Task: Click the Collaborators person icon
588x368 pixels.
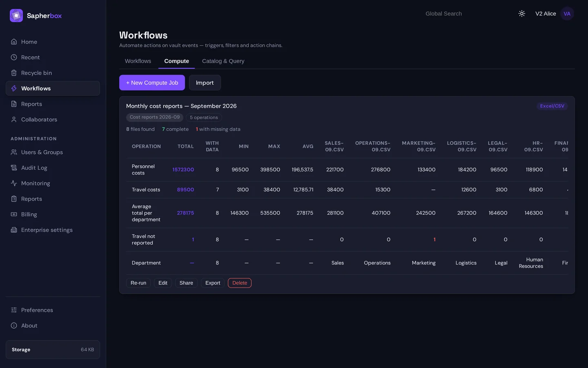Action: tap(14, 119)
